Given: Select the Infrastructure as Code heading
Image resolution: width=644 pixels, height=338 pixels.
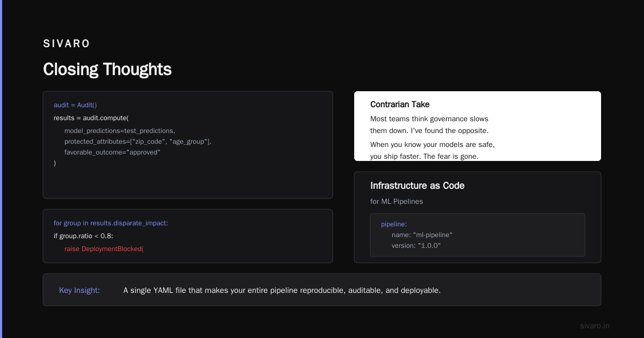Looking at the screenshot, I should point(418,186).
